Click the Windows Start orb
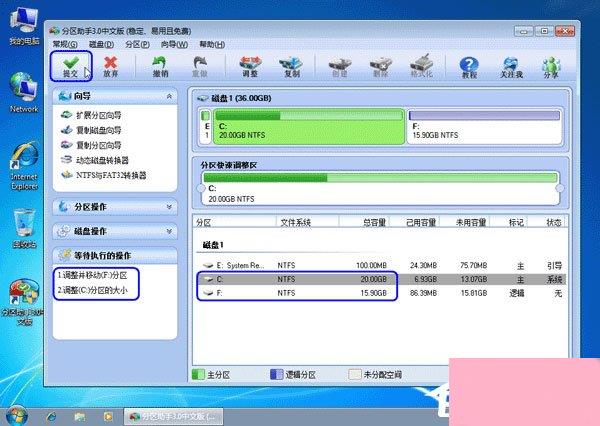The height and width of the screenshot is (426, 600). click(15, 415)
